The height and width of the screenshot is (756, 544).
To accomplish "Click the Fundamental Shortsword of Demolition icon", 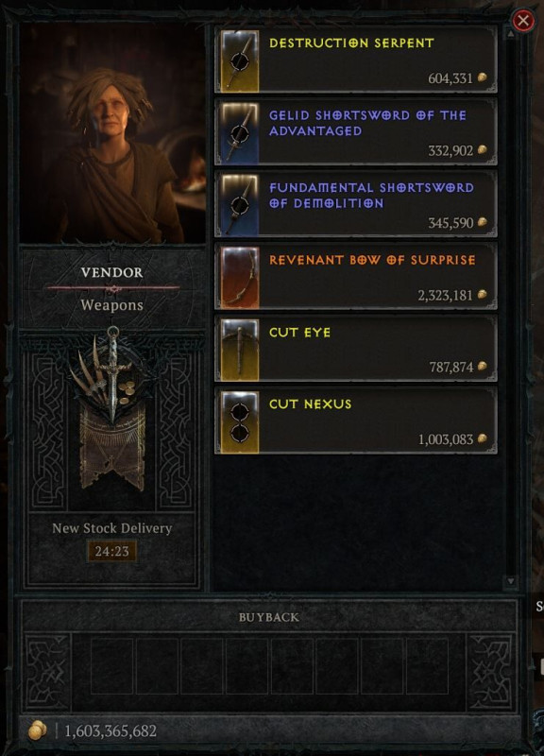I will tap(240, 205).
